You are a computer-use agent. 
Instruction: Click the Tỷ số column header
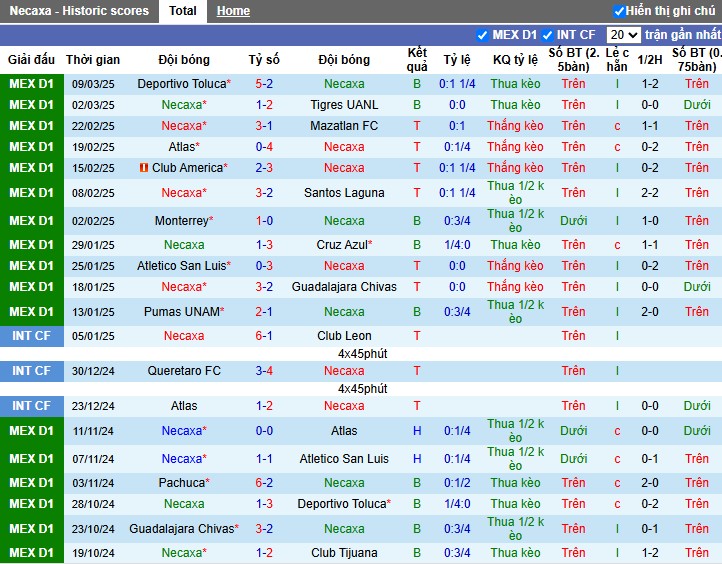coord(264,60)
